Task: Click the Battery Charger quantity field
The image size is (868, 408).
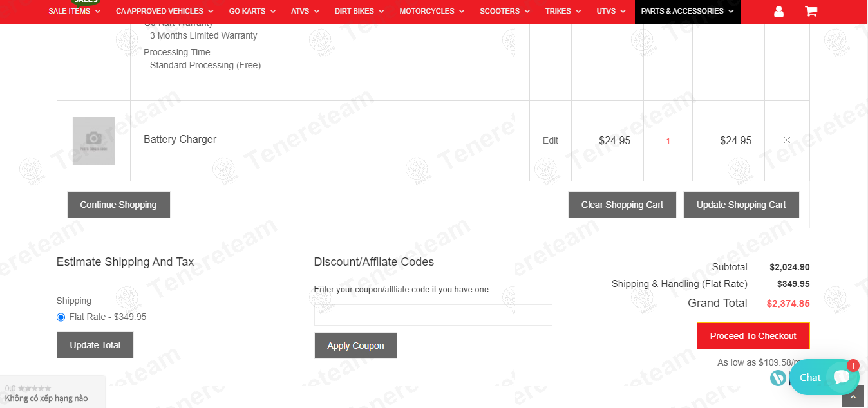Action: coord(668,140)
